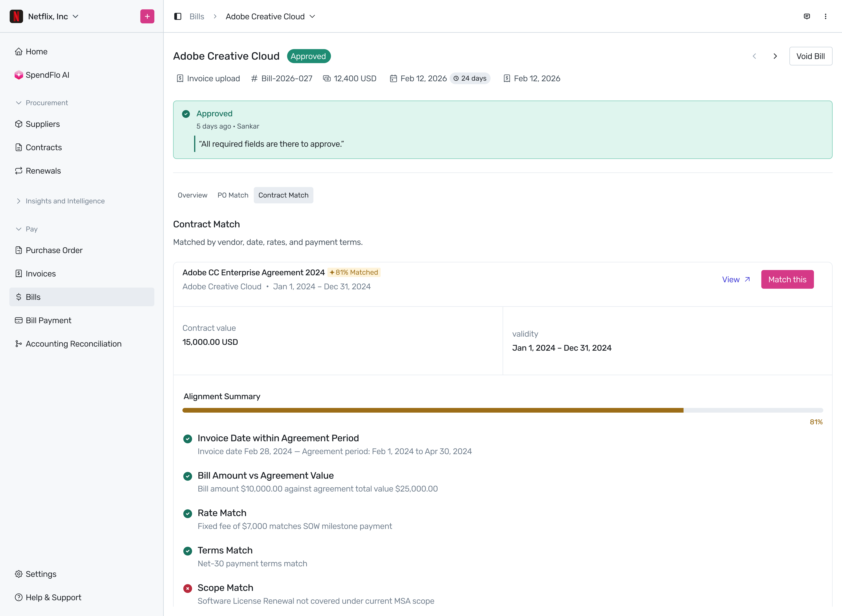Click the 81% Matched badge
Screen dimensions: 842x616
354,272
